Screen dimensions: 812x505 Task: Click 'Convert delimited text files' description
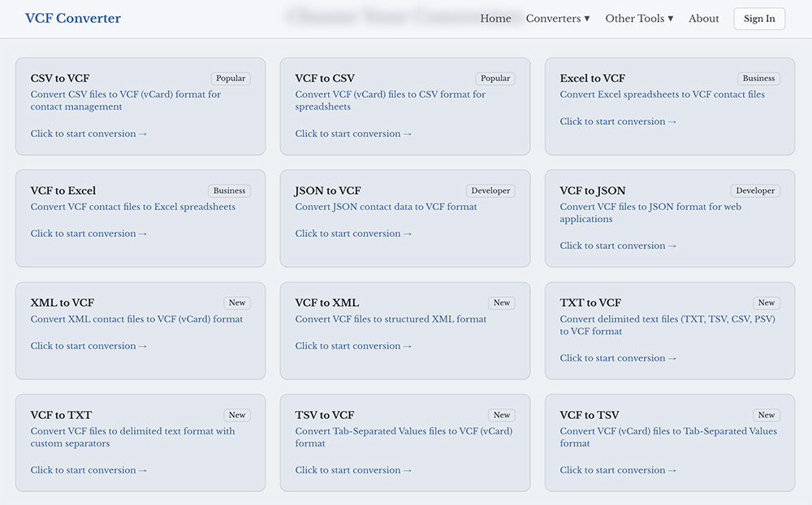(667, 326)
